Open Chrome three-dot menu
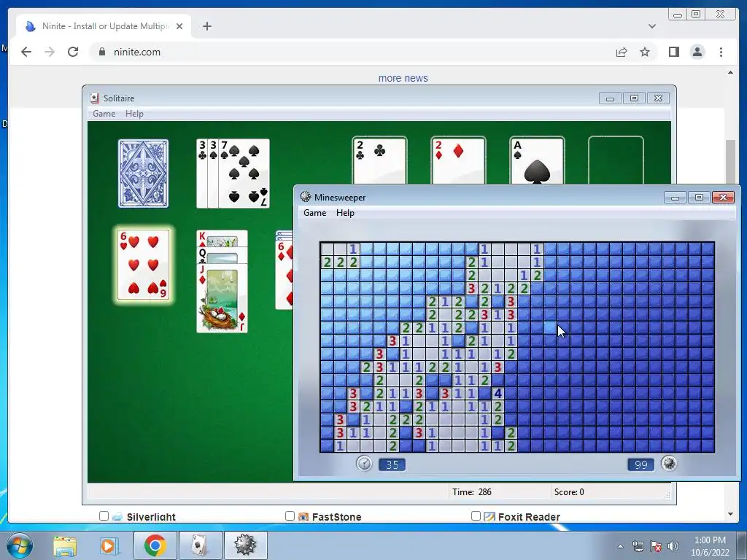The height and width of the screenshot is (560, 747). click(721, 52)
